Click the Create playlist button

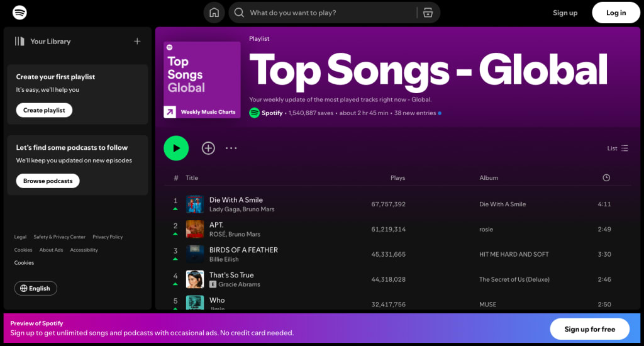point(44,110)
